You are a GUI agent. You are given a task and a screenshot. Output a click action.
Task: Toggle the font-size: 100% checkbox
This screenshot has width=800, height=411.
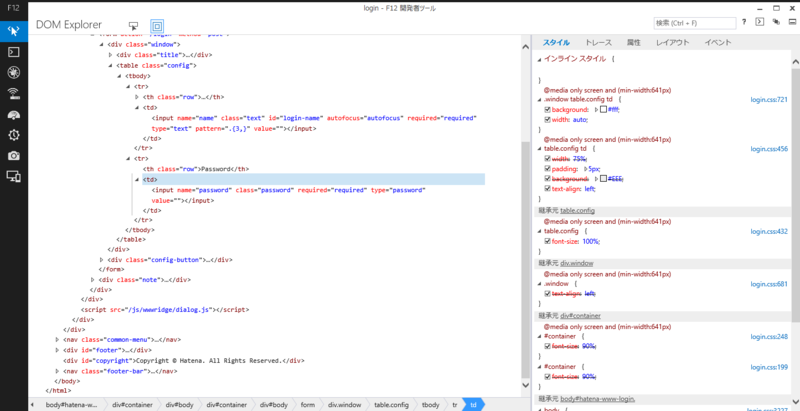tap(547, 241)
